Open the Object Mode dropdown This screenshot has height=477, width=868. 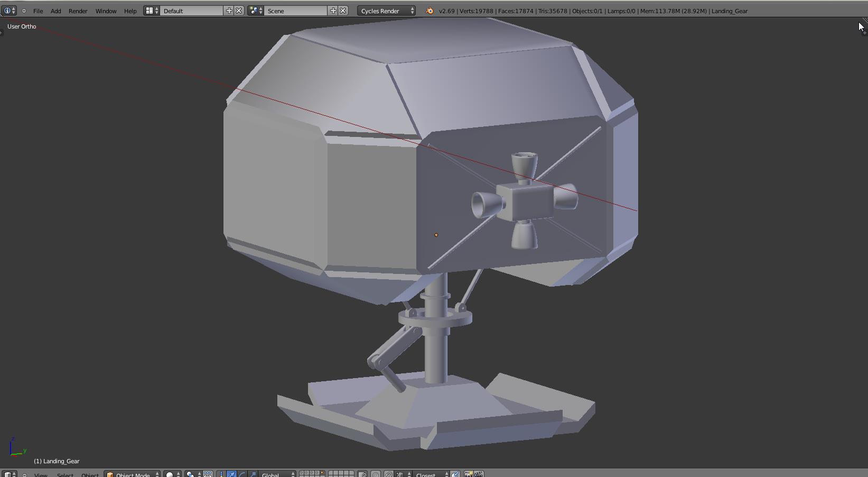(x=132, y=474)
